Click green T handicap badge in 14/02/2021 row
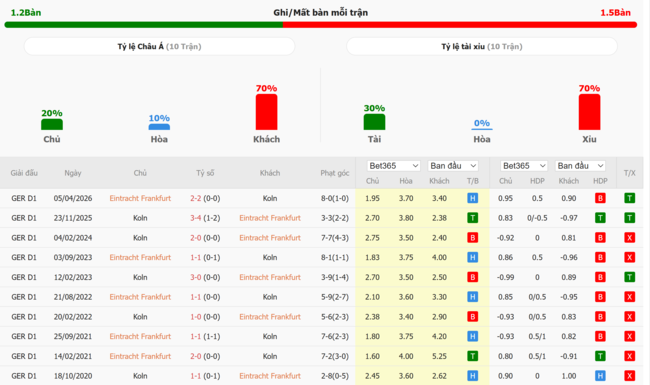650x385 pixels. click(600, 356)
